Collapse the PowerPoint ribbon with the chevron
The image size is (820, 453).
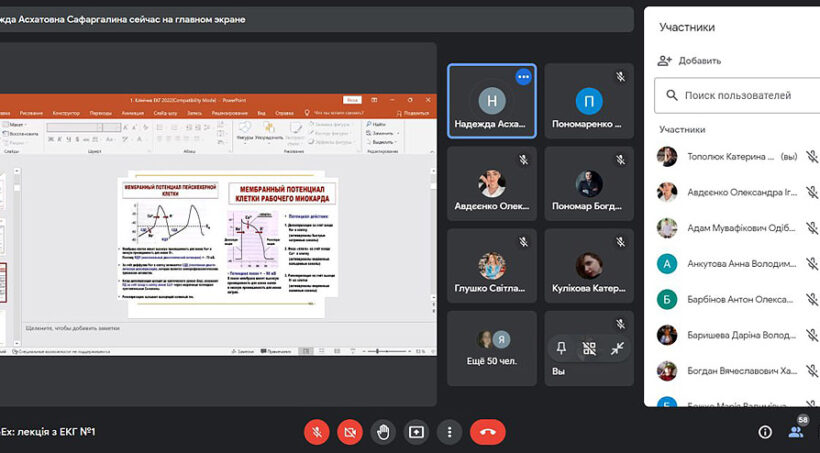pos(432,151)
